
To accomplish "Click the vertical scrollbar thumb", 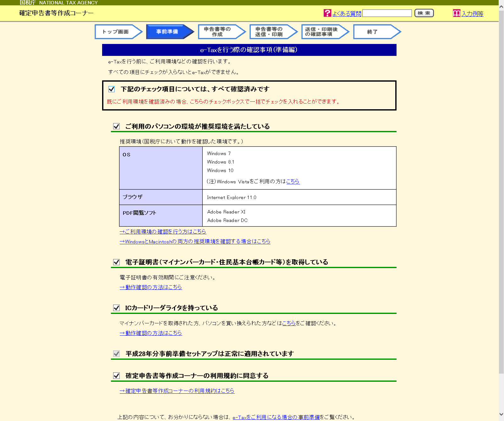I will [x=501, y=192].
